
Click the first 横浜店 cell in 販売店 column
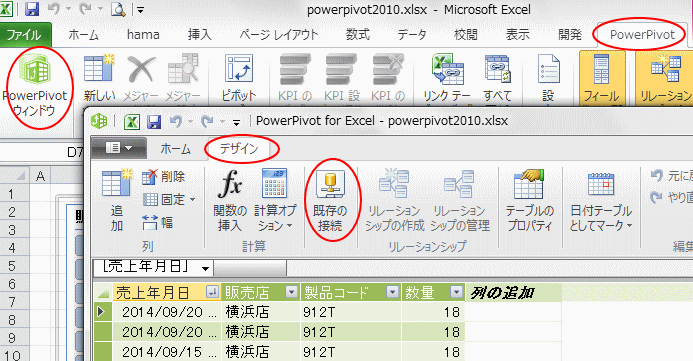pos(260,312)
